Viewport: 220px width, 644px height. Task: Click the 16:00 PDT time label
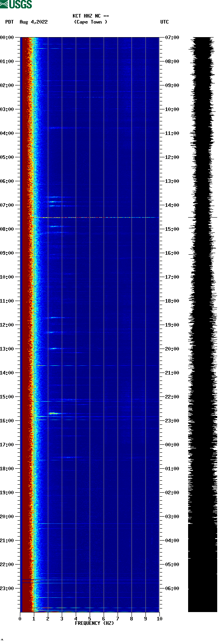(7, 421)
